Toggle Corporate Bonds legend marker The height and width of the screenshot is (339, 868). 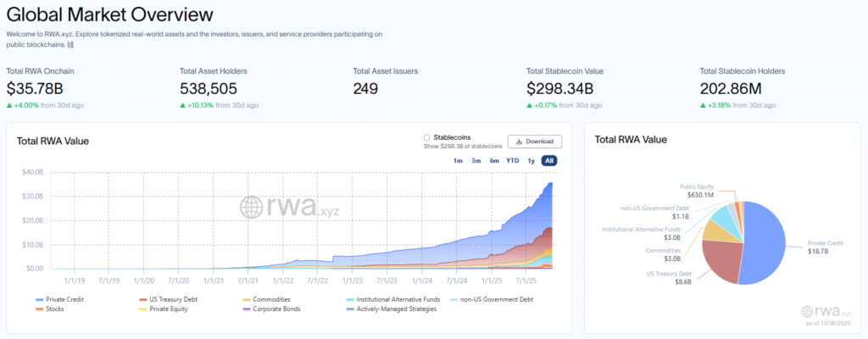[x=246, y=309]
